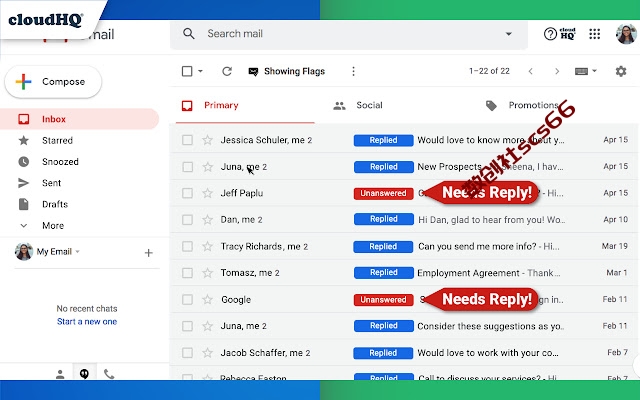
Task: Click the Unanswered label on Jeff Paplu
Action: pos(383,193)
